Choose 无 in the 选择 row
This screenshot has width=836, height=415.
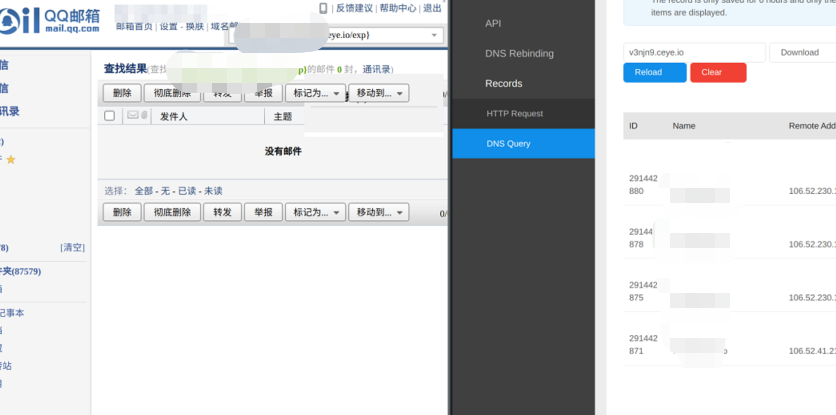165,191
